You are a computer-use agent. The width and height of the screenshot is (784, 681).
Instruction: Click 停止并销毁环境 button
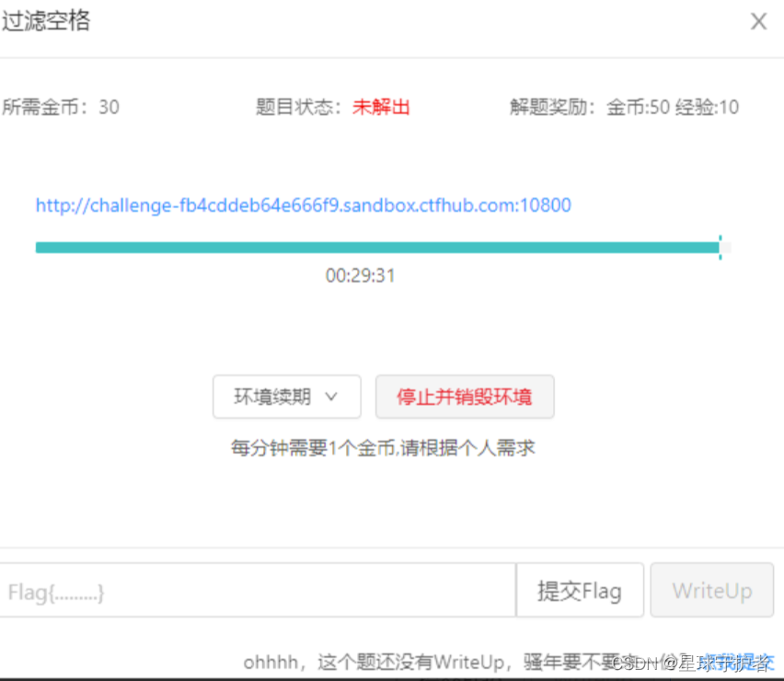tap(465, 397)
